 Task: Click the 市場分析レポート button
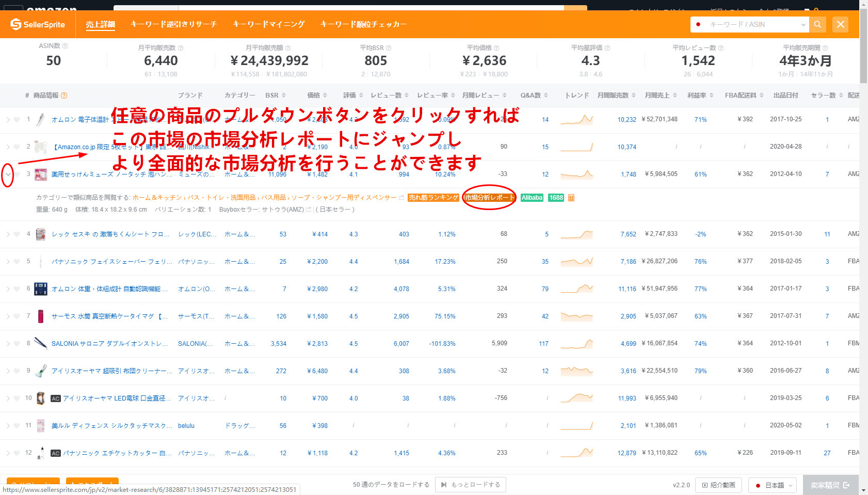point(489,198)
